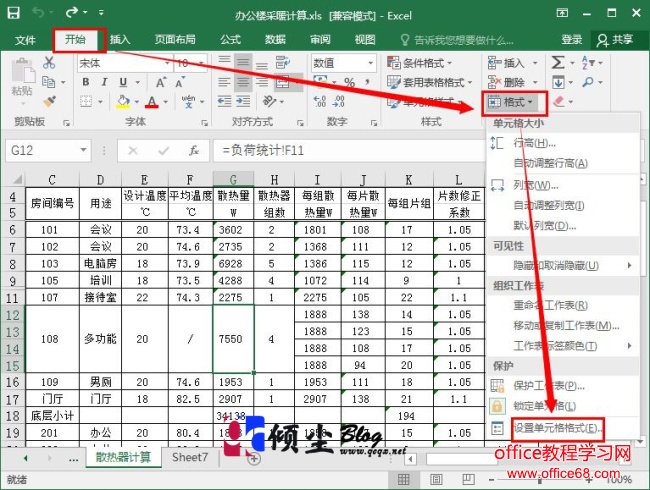Click the Cut scissors icon
The width and height of the screenshot is (650, 490).
tap(49, 63)
